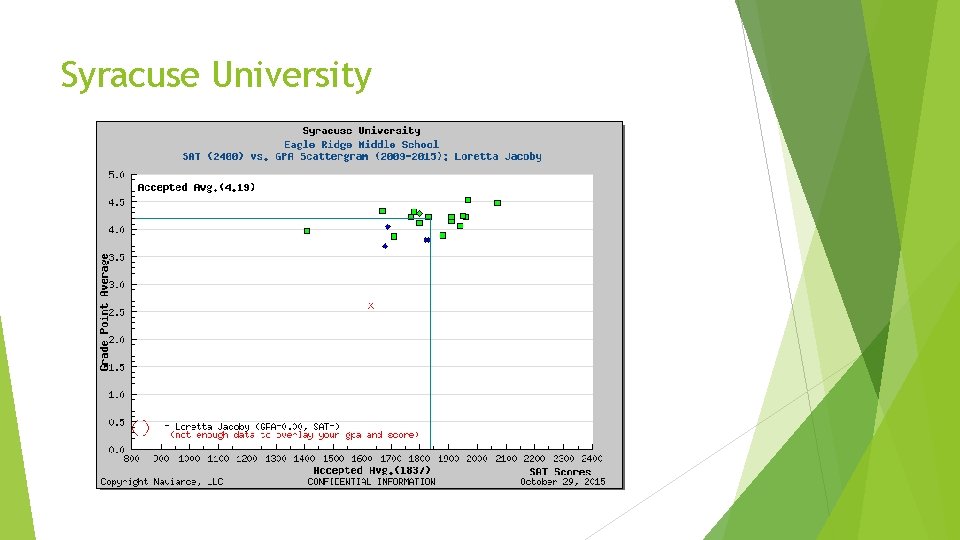This screenshot has width=960, height=540.
Task: Click the "Syracuse University" slide title
Action: (216, 75)
